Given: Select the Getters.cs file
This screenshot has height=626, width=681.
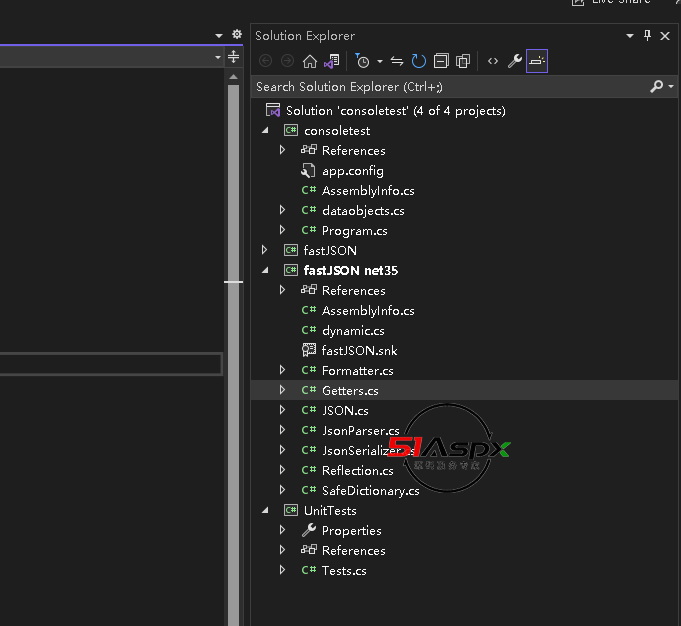Looking at the screenshot, I should (x=349, y=391).
